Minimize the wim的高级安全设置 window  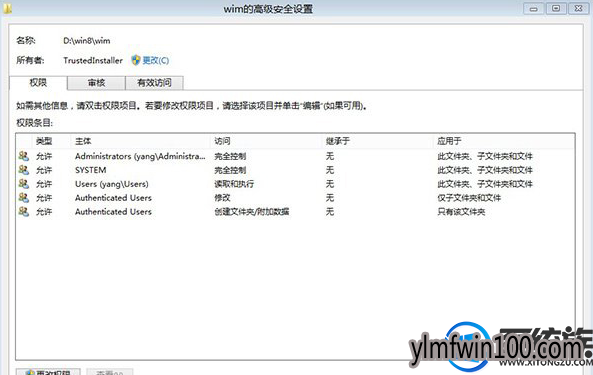click(x=534, y=9)
